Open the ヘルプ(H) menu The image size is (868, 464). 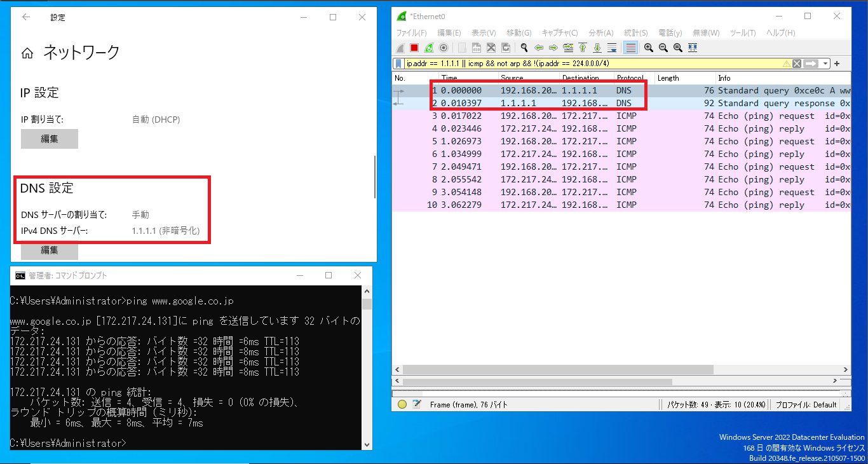point(780,33)
